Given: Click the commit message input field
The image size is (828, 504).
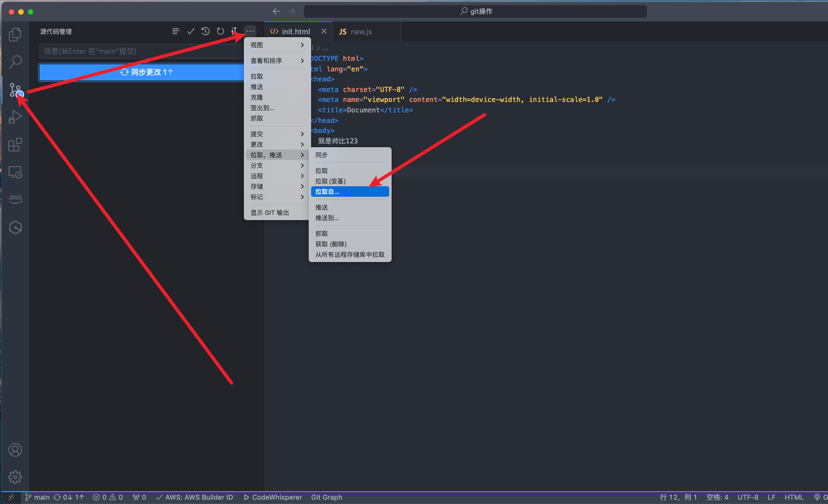Looking at the screenshot, I should click(x=142, y=51).
